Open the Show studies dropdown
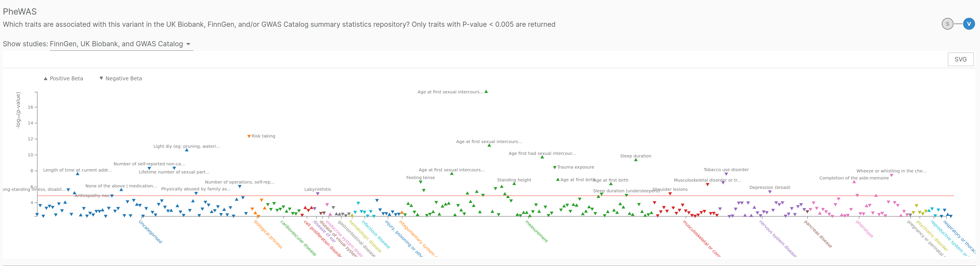 tap(121, 44)
